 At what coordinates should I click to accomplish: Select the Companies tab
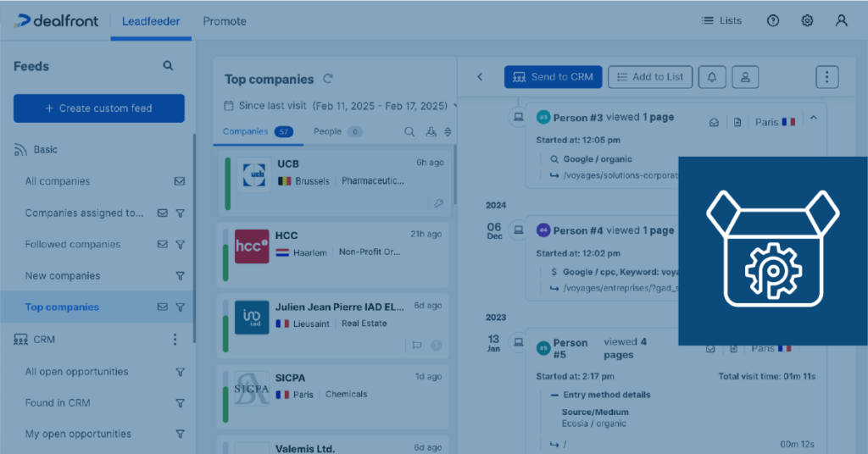(258, 131)
